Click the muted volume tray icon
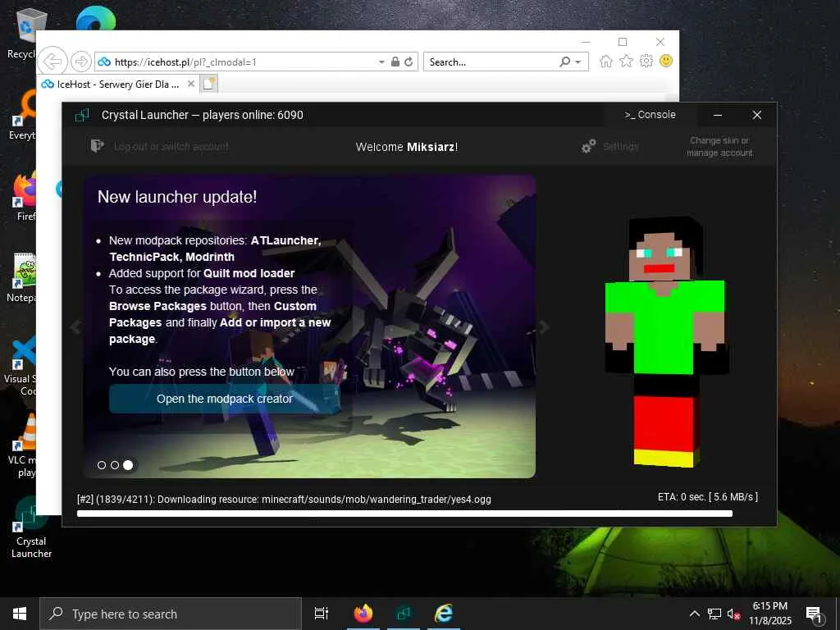The width and height of the screenshot is (840, 630). pyautogui.click(x=733, y=614)
